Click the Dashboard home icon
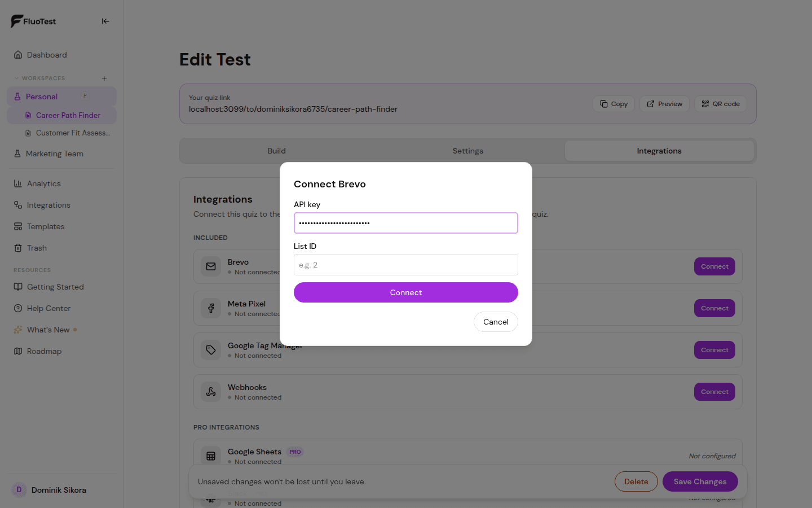Viewport: 812px width, 508px height. click(18, 55)
